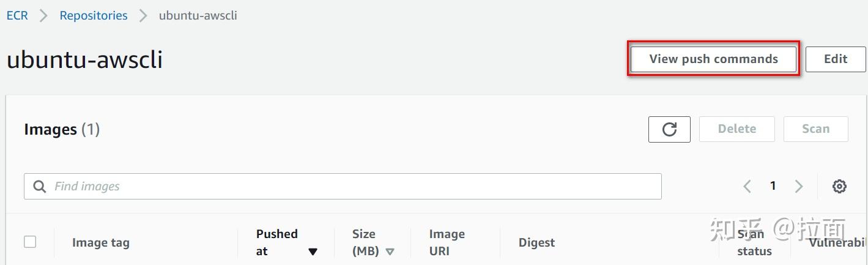The image size is (868, 265).
Task: Click the Scan status column header
Action: (754, 243)
